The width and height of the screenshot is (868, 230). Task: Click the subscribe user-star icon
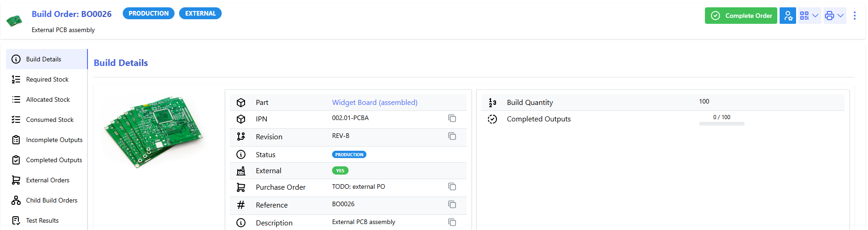[x=787, y=16]
